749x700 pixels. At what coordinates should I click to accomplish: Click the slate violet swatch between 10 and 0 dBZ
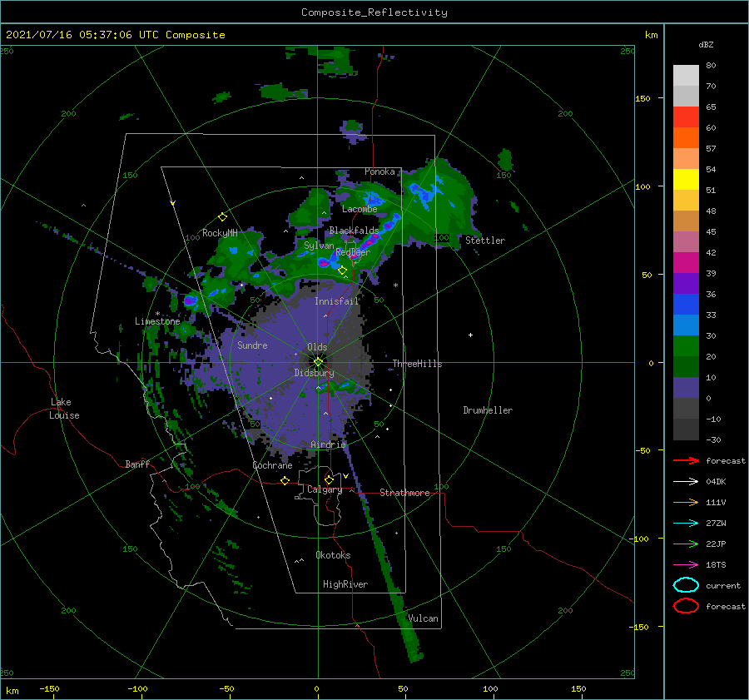[686, 388]
